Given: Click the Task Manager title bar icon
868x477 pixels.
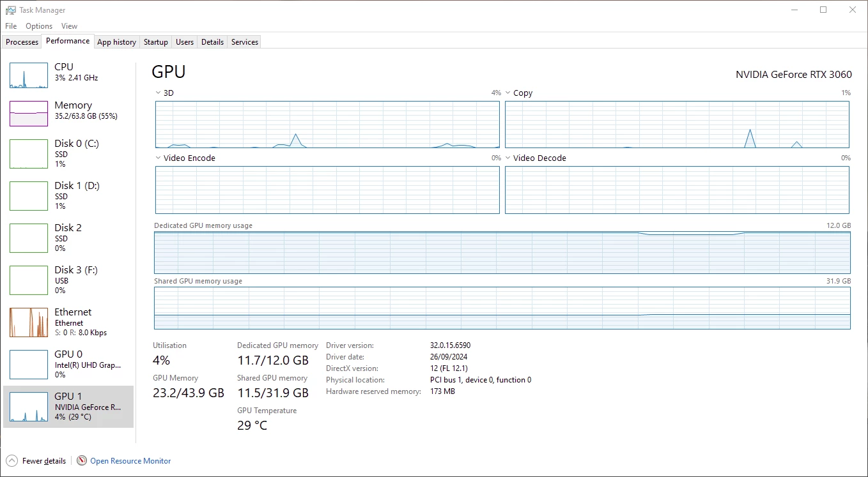Looking at the screenshot, I should point(10,10).
